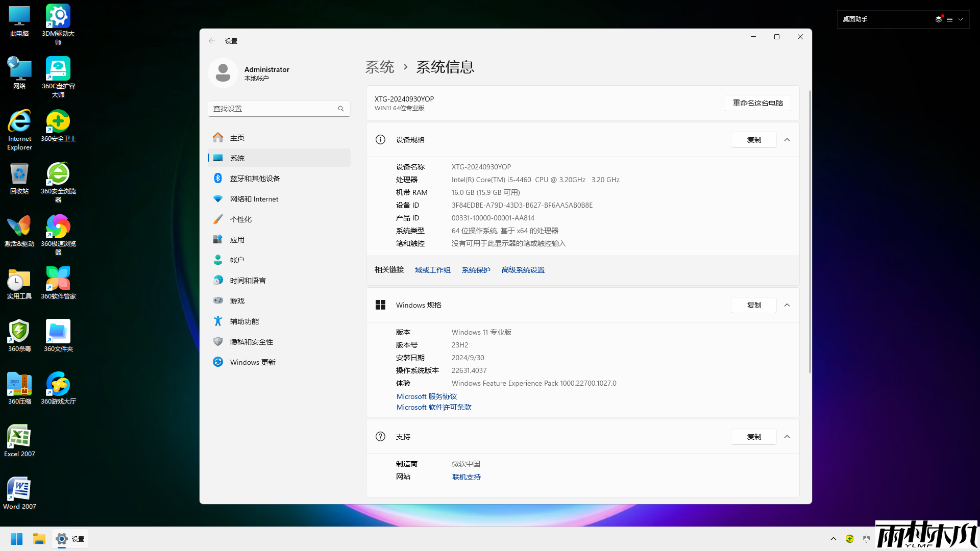Select 时间和语言 in the sidebar

[248, 281]
